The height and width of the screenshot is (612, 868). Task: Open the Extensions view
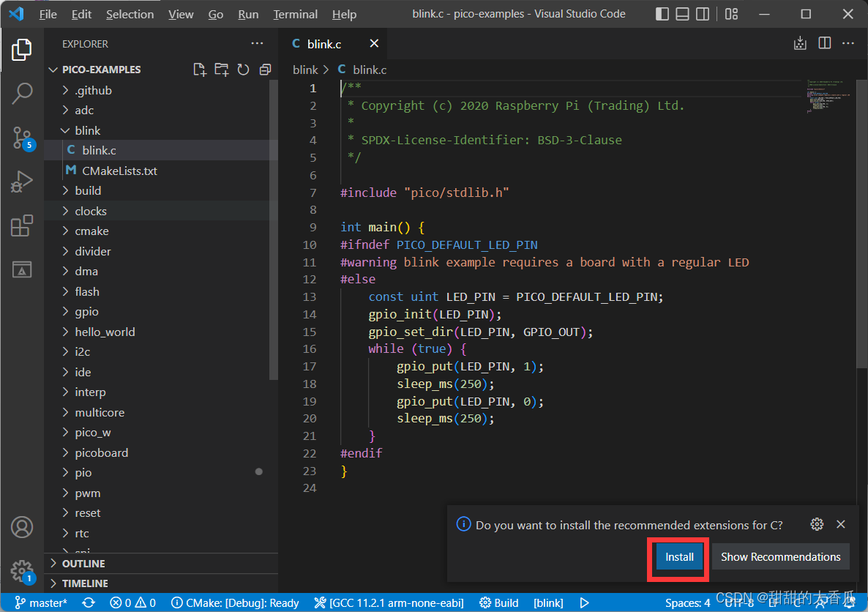tap(21, 226)
